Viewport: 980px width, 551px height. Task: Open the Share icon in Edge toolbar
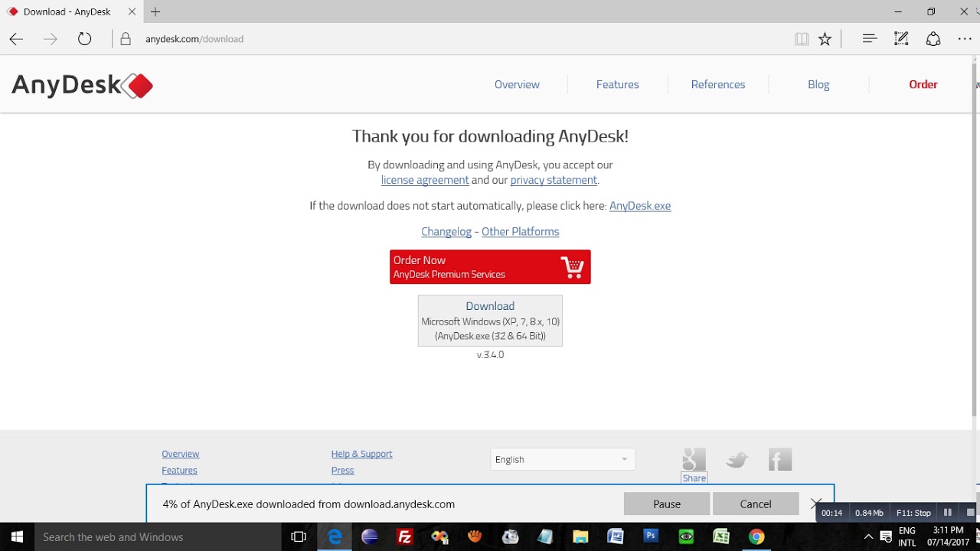pyautogui.click(x=933, y=38)
